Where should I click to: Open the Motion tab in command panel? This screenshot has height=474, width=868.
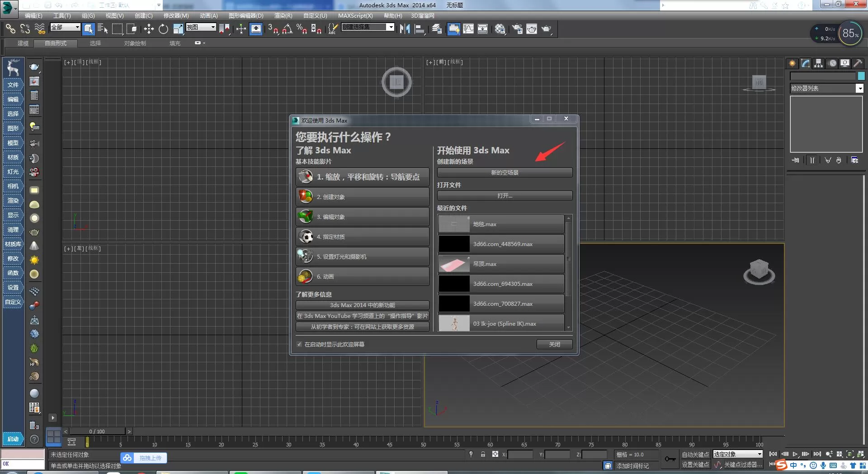[832, 63]
